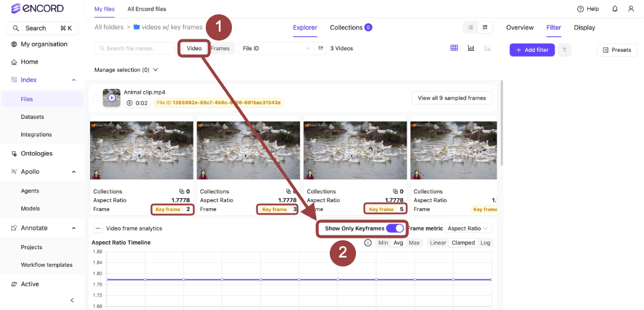Open Projects under Annotate
The height and width of the screenshot is (310, 644).
point(32,247)
